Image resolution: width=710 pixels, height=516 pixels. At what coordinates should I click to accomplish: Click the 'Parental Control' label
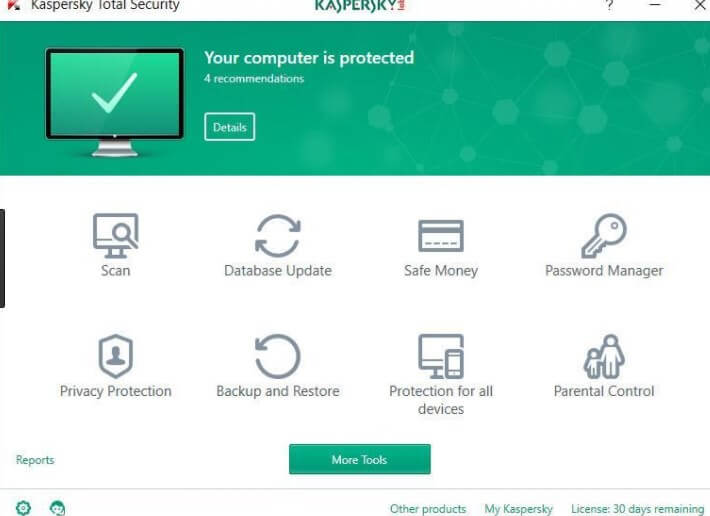tap(604, 391)
